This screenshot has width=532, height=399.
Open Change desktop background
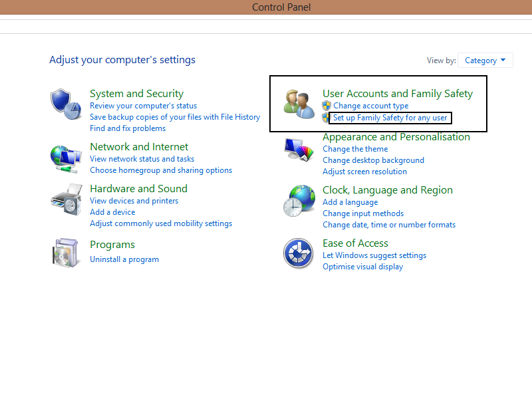tap(373, 160)
